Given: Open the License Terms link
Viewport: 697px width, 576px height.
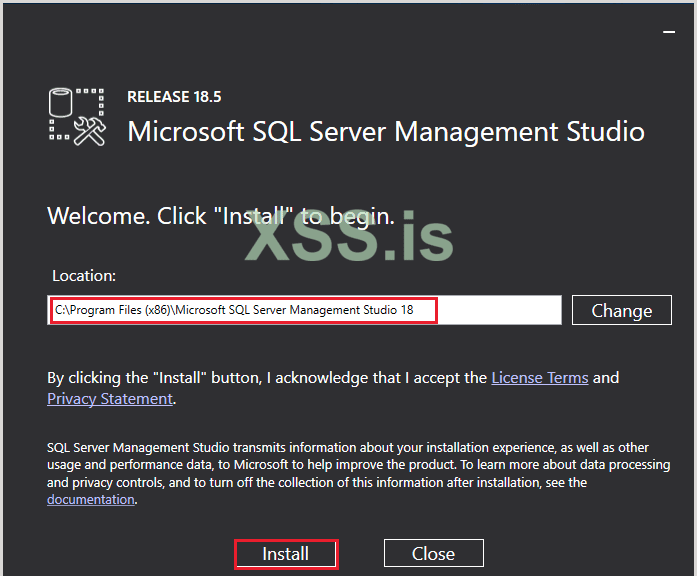Looking at the screenshot, I should point(539,377).
